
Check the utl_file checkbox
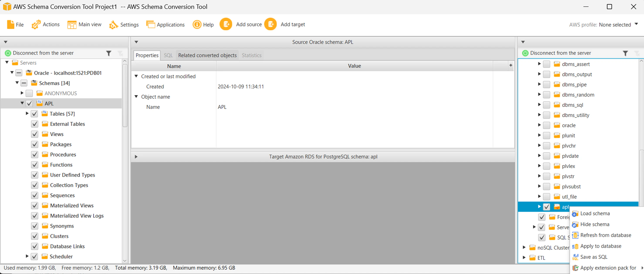click(546, 197)
